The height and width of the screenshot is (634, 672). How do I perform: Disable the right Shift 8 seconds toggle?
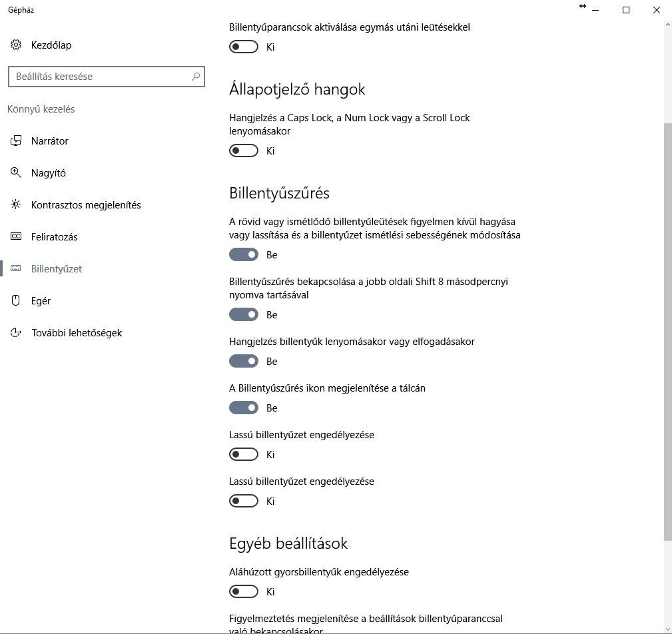click(x=244, y=314)
